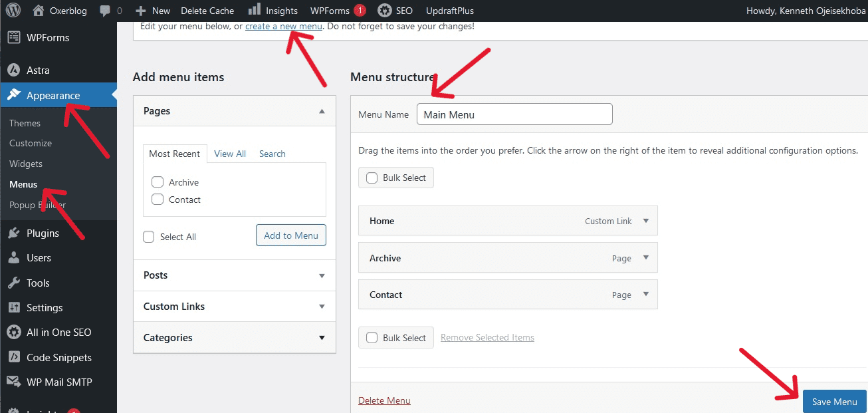The image size is (868, 413).
Task: Click the Plugins plug icon
Action: (x=13, y=233)
